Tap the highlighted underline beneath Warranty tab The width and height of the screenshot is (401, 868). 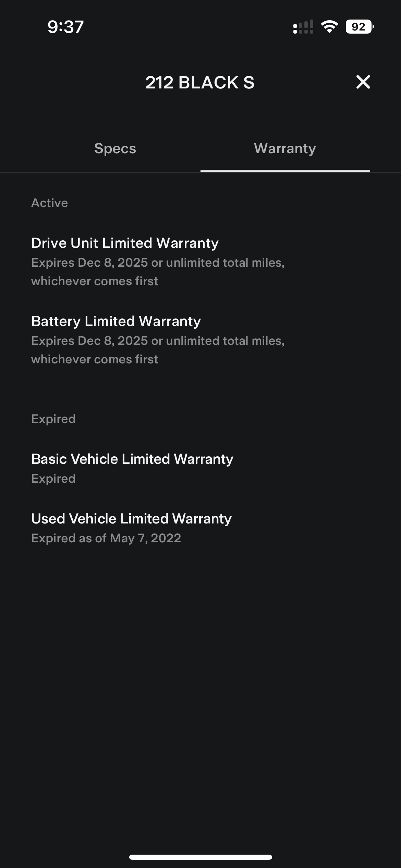285,170
